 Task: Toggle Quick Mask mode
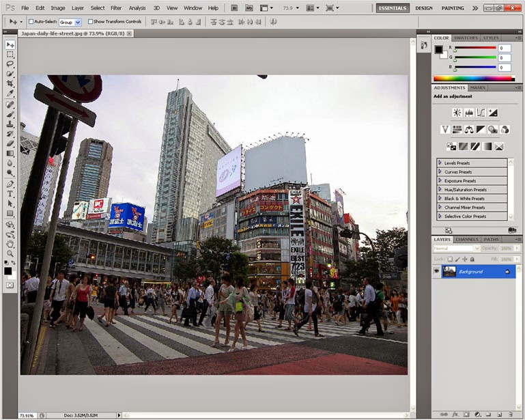10,285
